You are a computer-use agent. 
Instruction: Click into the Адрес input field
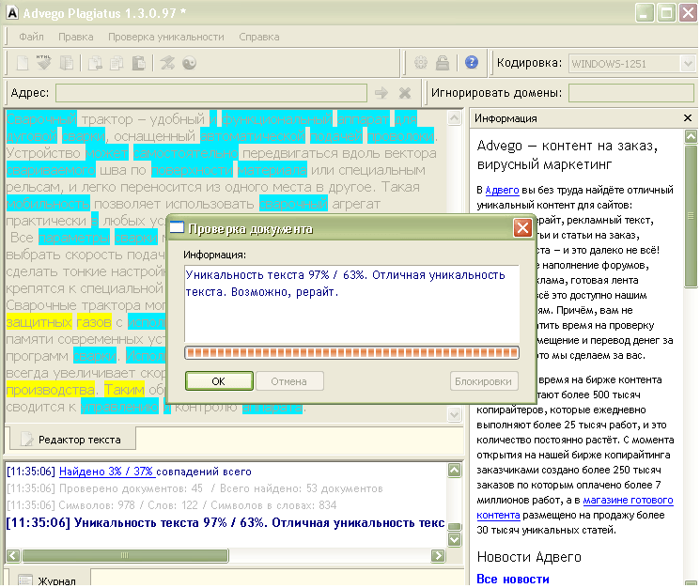(211, 93)
